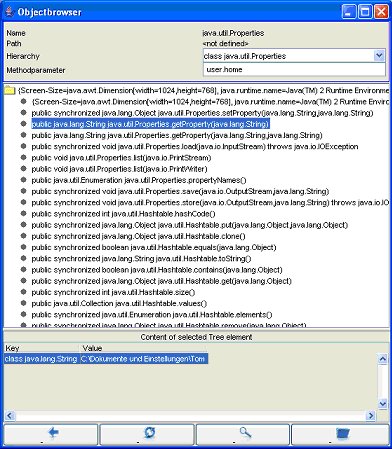Select getProperty(String,String) method row
This screenshot has width=392, height=449.
[x=177, y=135]
